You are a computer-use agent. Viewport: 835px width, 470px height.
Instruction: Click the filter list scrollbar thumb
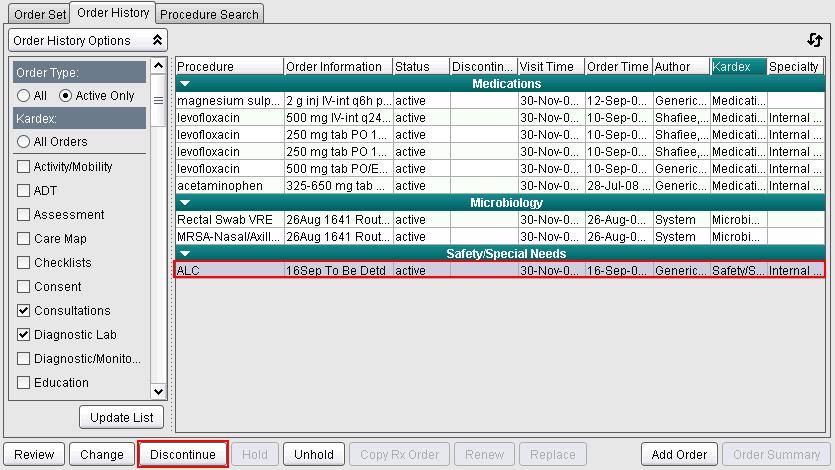click(158, 100)
